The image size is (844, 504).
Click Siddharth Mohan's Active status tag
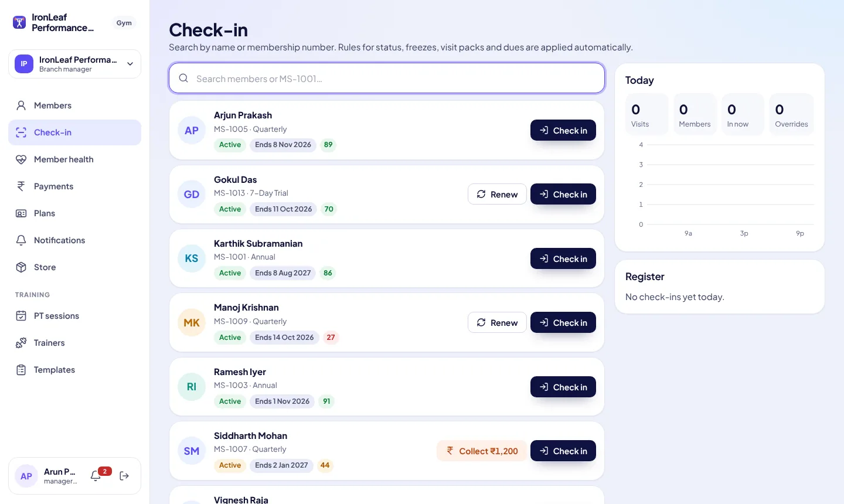[230, 465]
